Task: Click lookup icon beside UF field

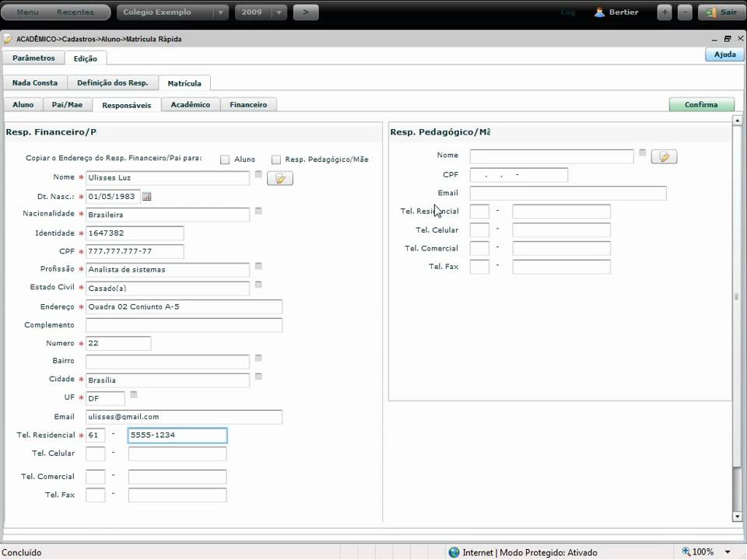Action: coord(134,395)
